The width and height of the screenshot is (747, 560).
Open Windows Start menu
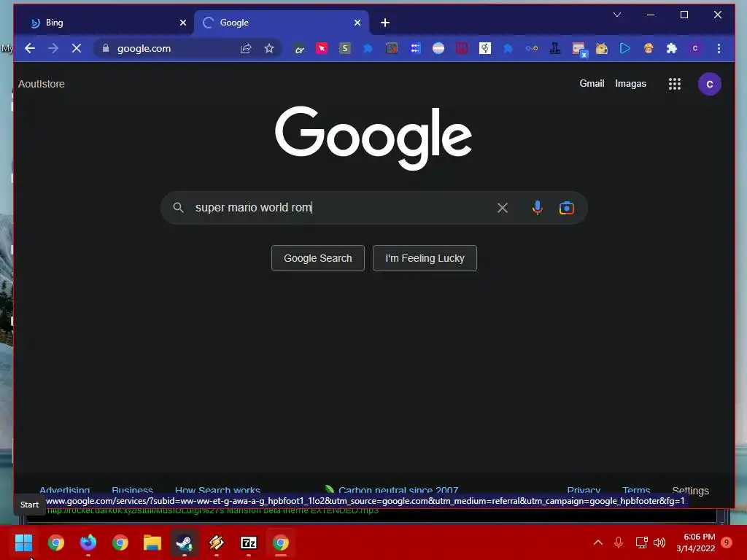click(x=23, y=542)
